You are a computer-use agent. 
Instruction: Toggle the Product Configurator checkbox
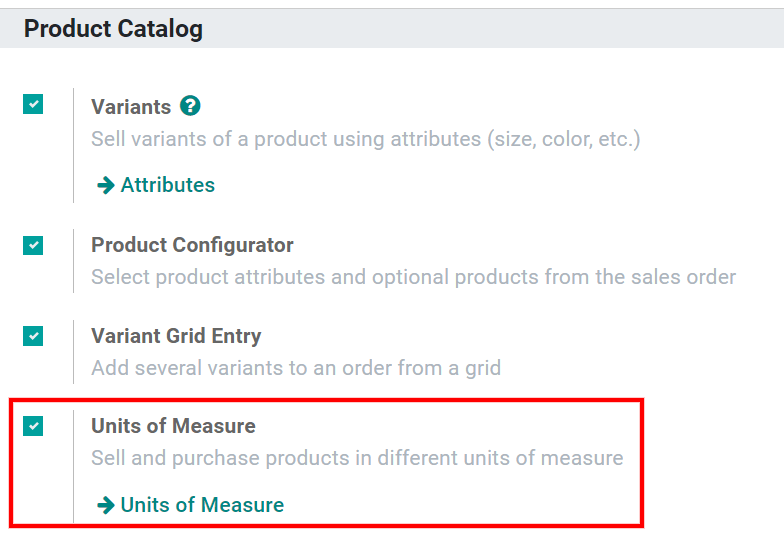tap(34, 245)
